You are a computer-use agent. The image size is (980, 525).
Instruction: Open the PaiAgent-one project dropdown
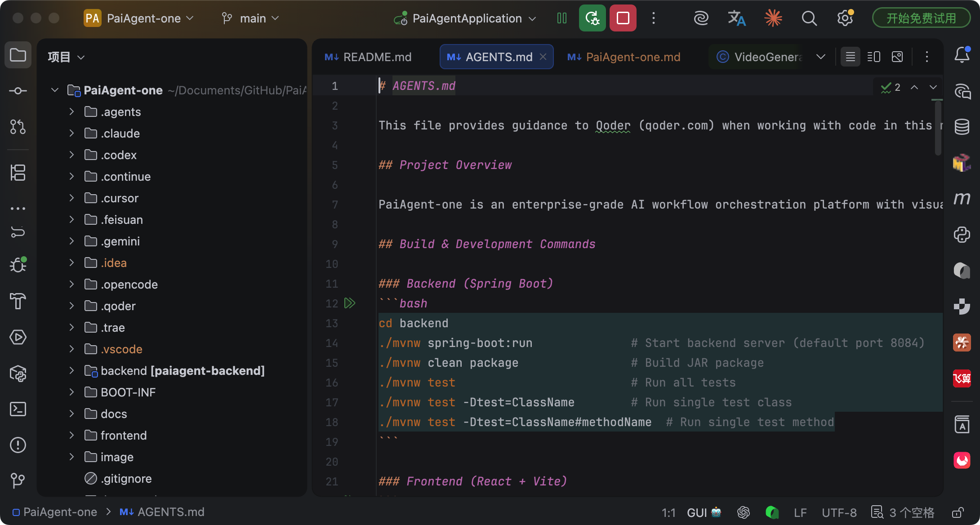pos(139,18)
